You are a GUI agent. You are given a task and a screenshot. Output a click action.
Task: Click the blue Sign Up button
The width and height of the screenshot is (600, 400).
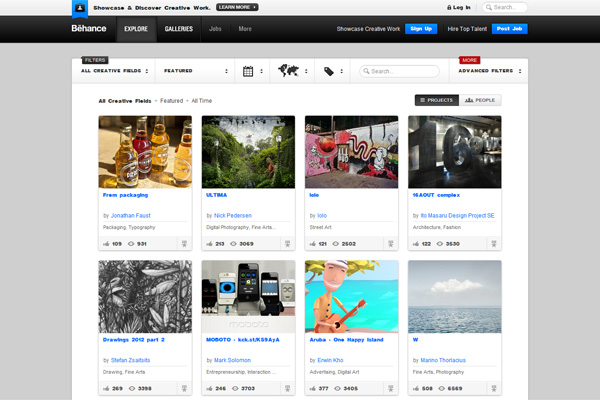pyautogui.click(x=421, y=29)
